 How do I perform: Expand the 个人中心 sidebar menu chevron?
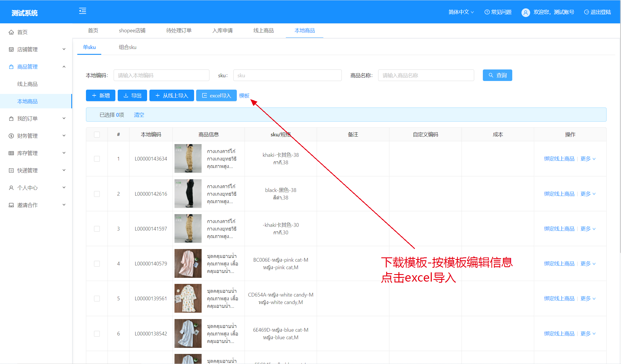64,188
